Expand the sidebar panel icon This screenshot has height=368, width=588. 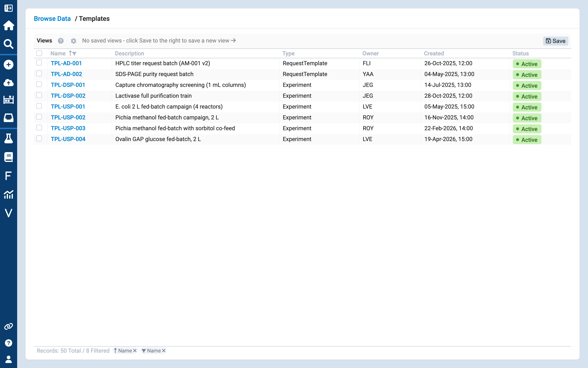click(9, 8)
